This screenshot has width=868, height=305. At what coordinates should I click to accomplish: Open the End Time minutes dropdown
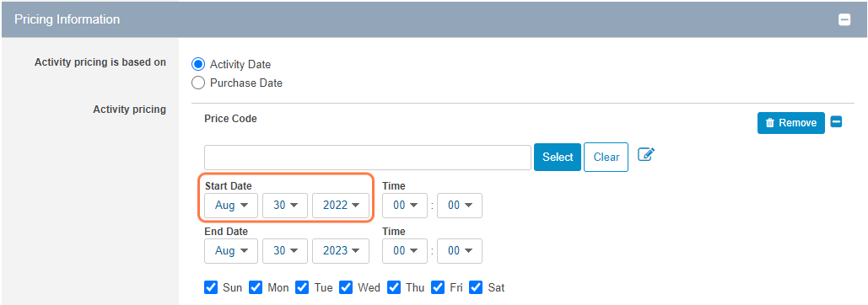(460, 250)
